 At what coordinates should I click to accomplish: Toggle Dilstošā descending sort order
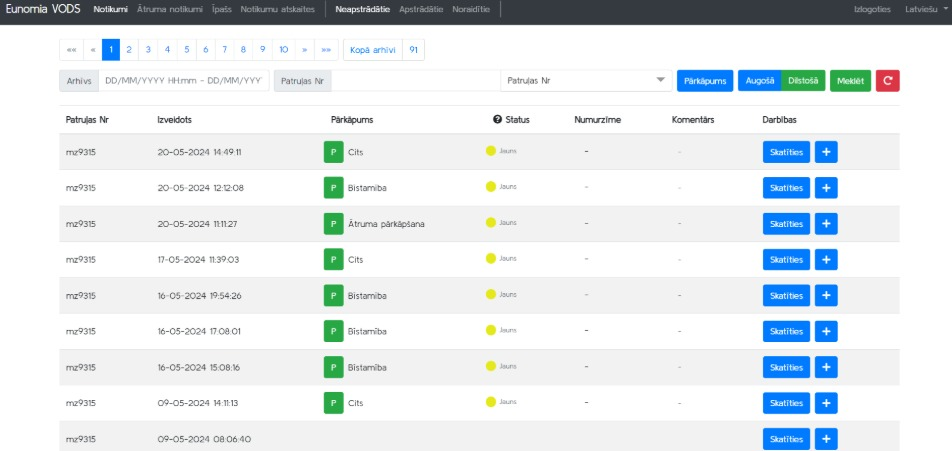[803, 81]
